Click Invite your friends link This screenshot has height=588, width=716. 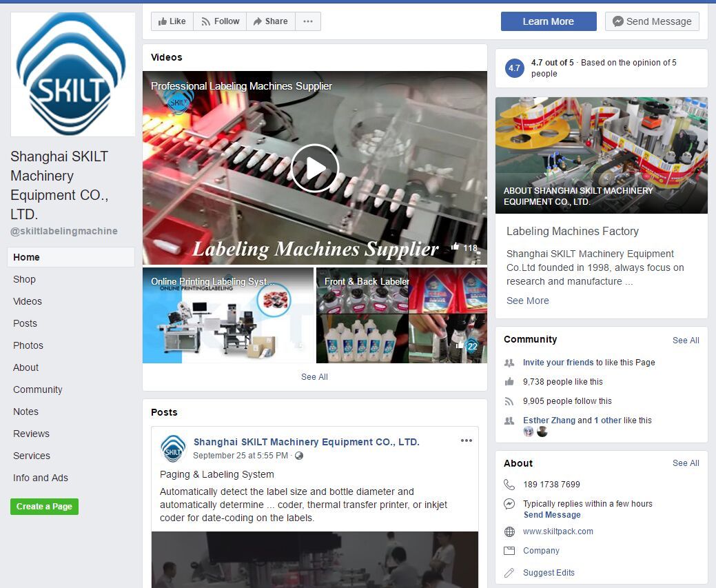[558, 363]
